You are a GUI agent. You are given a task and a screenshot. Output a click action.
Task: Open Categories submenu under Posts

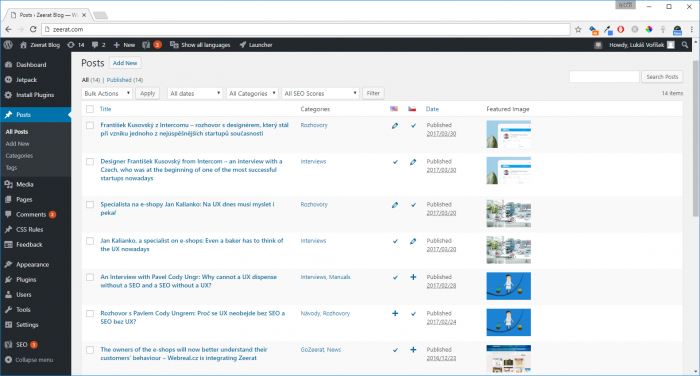pyautogui.click(x=19, y=156)
